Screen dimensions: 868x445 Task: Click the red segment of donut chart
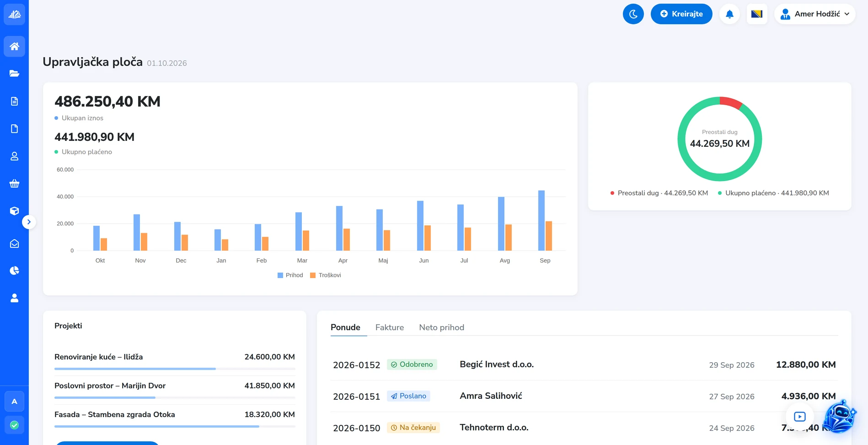point(732,102)
